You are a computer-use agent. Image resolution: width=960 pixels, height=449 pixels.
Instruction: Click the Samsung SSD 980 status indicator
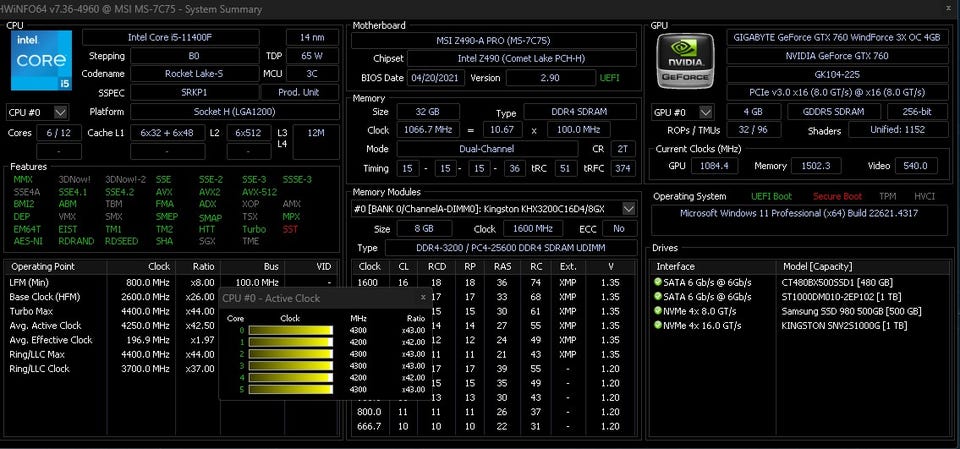tap(658, 311)
